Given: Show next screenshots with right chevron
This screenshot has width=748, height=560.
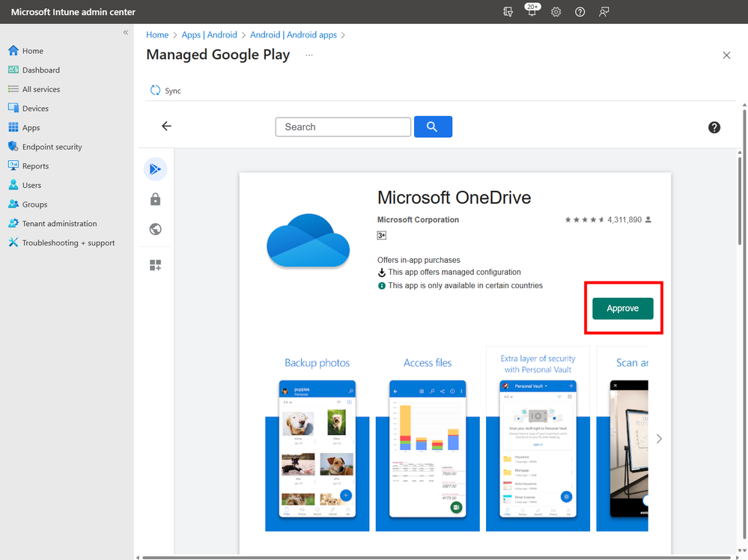Looking at the screenshot, I should [x=659, y=439].
